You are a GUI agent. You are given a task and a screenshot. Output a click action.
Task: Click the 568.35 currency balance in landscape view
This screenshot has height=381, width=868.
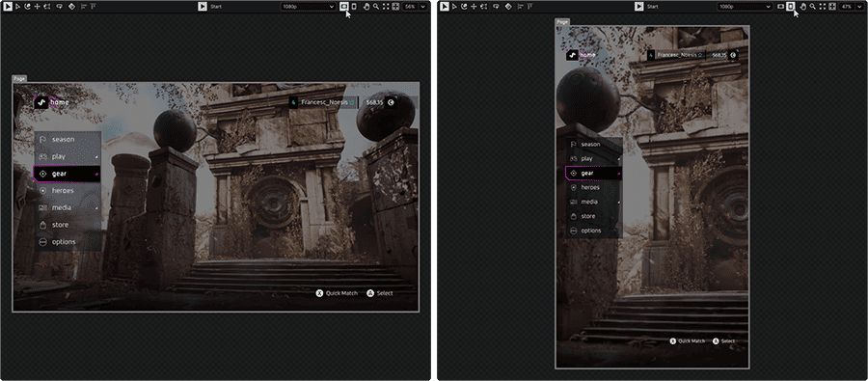(x=375, y=102)
